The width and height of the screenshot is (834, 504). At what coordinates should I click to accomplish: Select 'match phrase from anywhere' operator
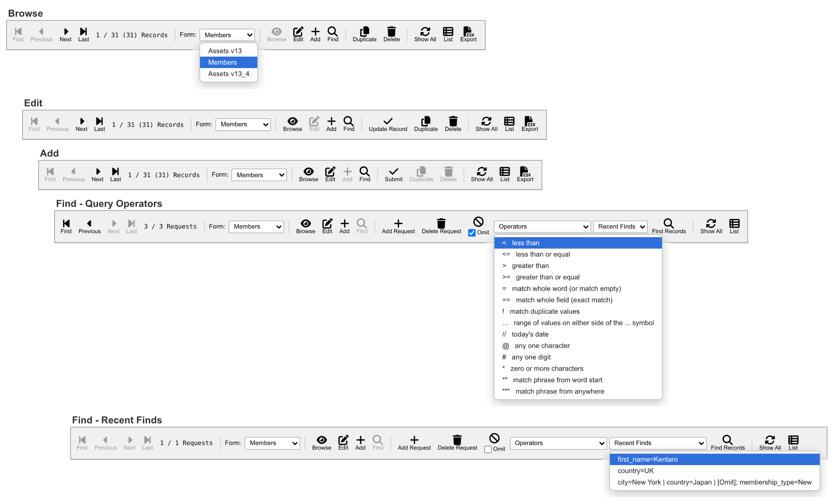pyautogui.click(x=578, y=391)
